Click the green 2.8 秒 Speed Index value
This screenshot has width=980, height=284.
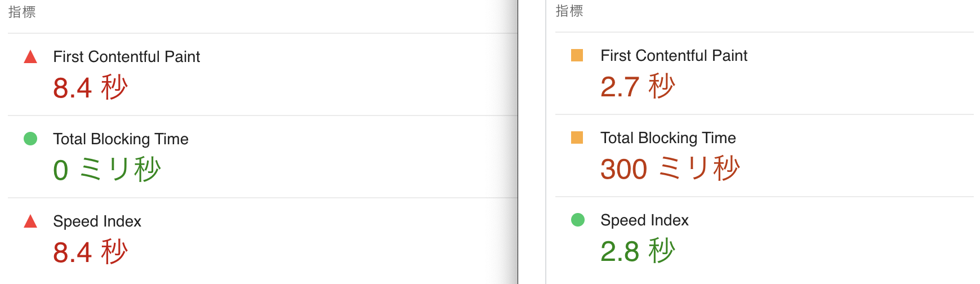point(637,251)
